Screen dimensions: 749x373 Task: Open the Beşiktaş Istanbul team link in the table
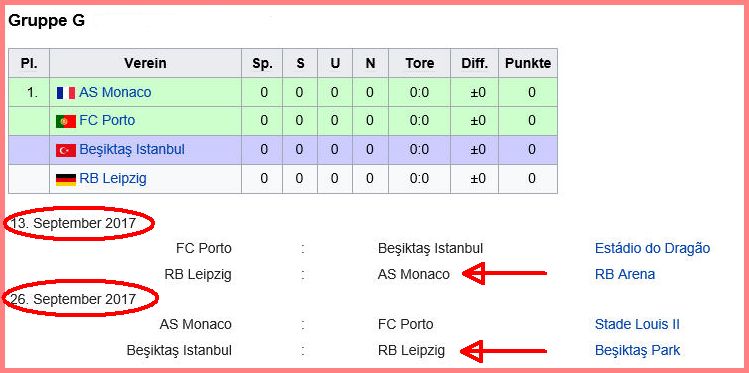(132, 149)
